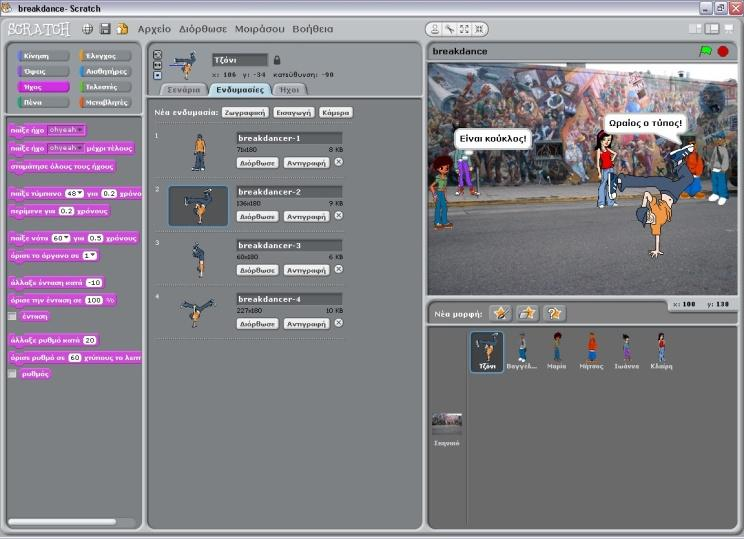The width and height of the screenshot is (744, 539).
Task: Select the Κλαίρη sprite thumbnail
Action: tap(661, 352)
